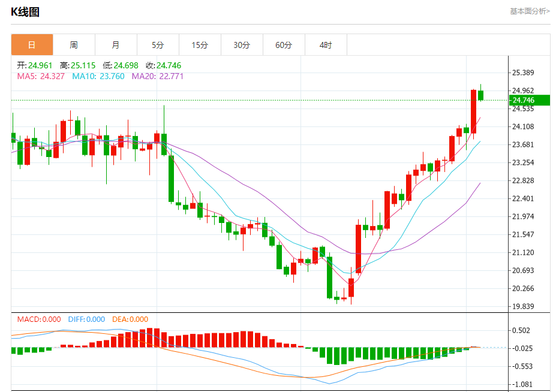Click the 0.502 MACD axis label
The height and width of the screenshot is (392, 556).
(521, 330)
